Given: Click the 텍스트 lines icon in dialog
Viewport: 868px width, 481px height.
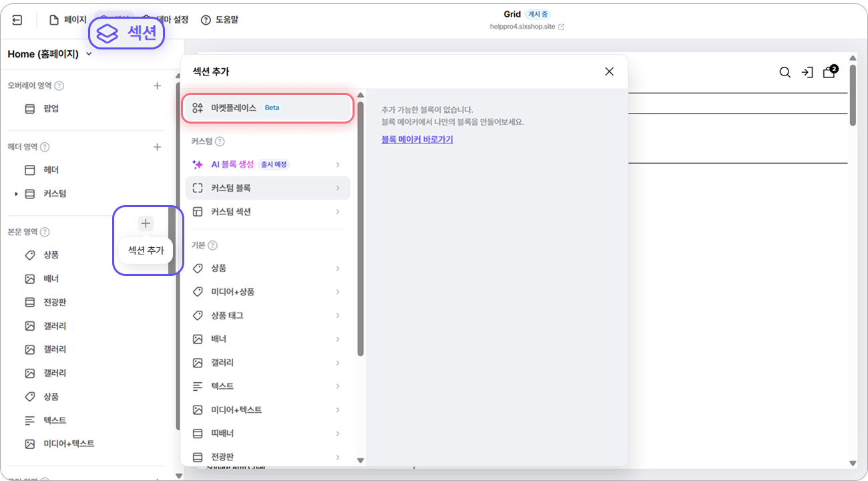Looking at the screenshot, I should coord(198,386).
